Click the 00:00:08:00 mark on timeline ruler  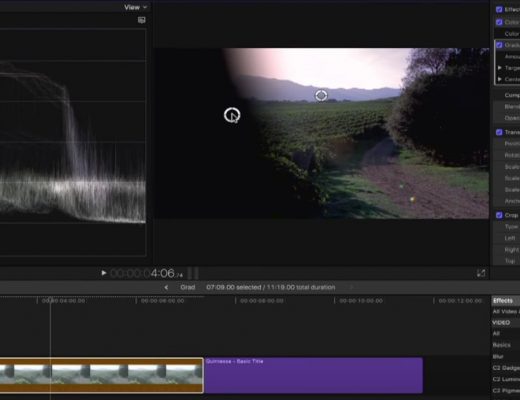click(x=262, y=301)
